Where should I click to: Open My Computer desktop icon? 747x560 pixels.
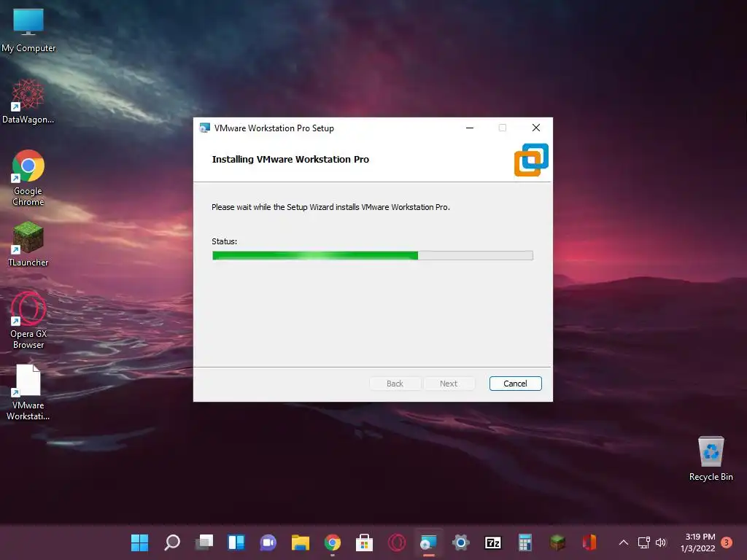28,31
